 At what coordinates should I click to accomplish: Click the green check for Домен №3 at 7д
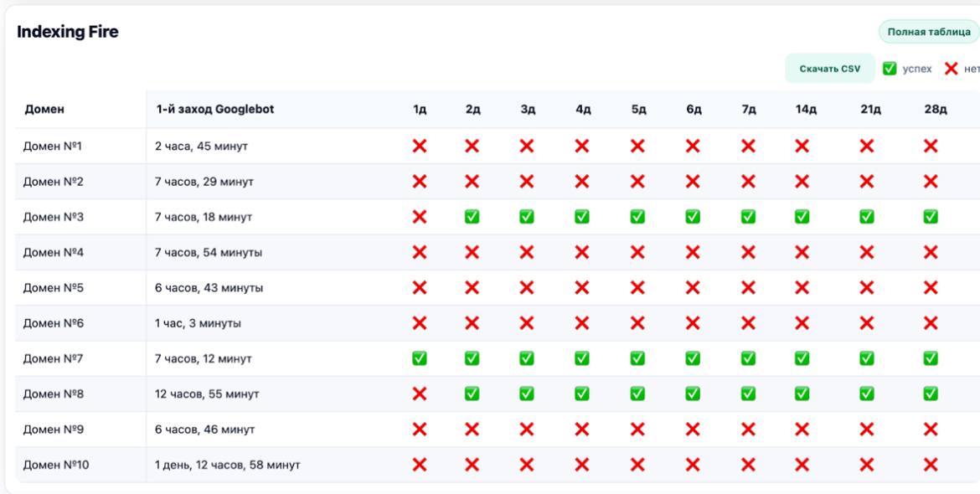tap(748, 217)
